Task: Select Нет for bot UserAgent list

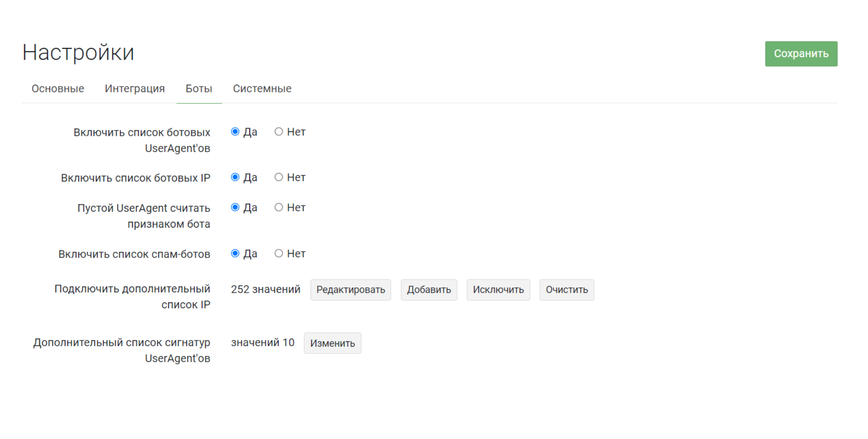Action: (279, 132)
